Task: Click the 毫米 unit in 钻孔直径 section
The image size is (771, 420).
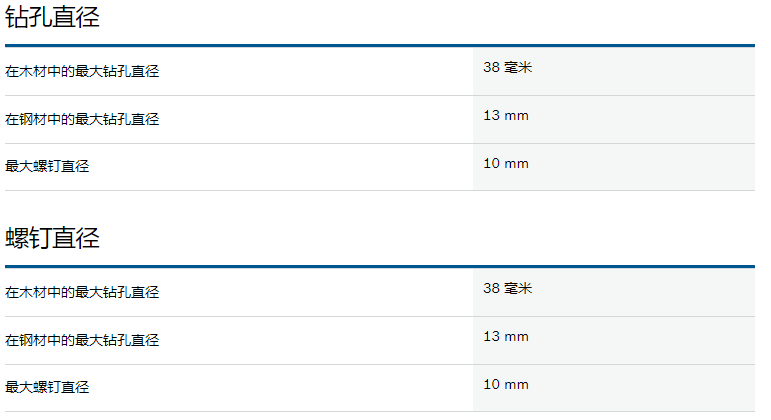Action: point(518,67)
